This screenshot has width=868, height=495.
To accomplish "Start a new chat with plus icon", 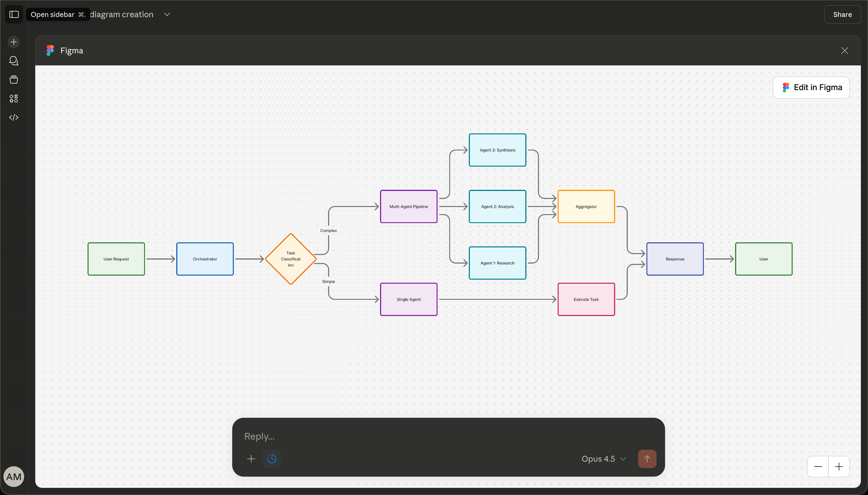I will 13,42.
